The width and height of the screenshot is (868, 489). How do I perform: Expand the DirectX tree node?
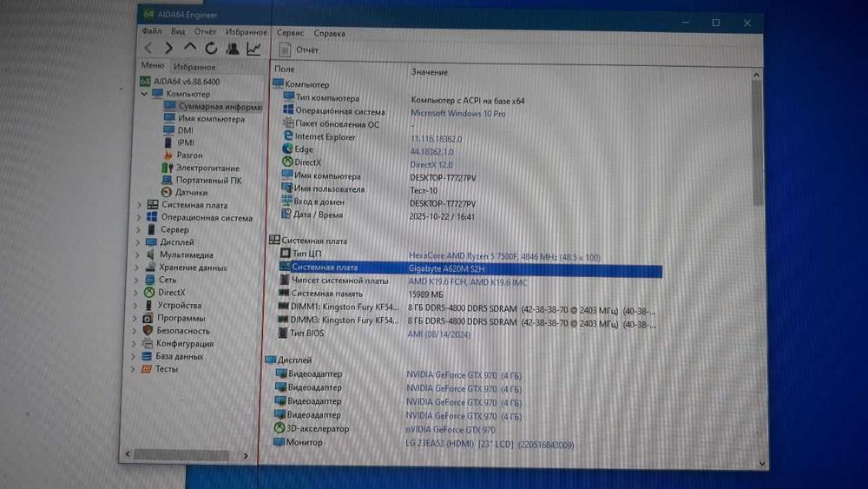click(135, 293)
